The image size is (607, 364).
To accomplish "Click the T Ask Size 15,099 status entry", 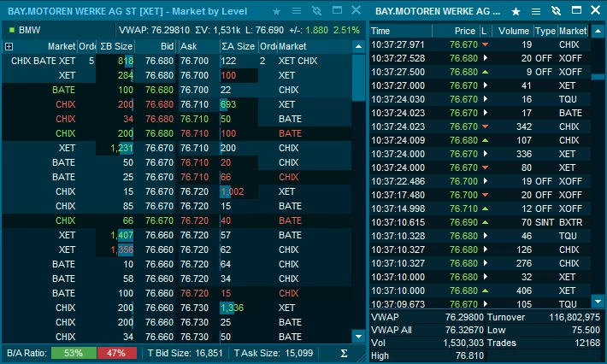I will (274, 353).
